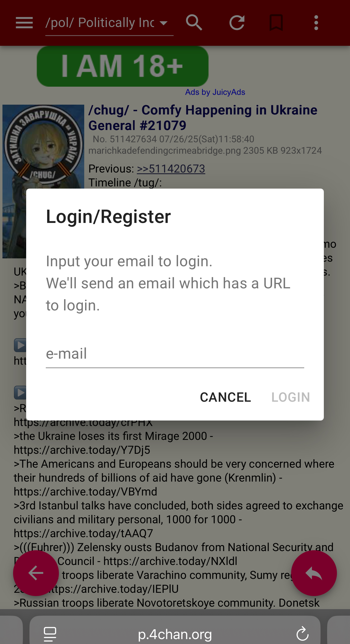Viewport: 350px width, 644px height.
Task: Tap the red back arrow button
Action: [36, 573]
